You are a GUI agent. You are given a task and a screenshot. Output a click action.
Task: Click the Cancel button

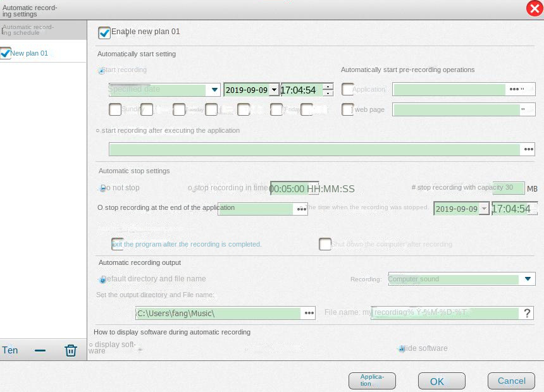pos(510,381)
